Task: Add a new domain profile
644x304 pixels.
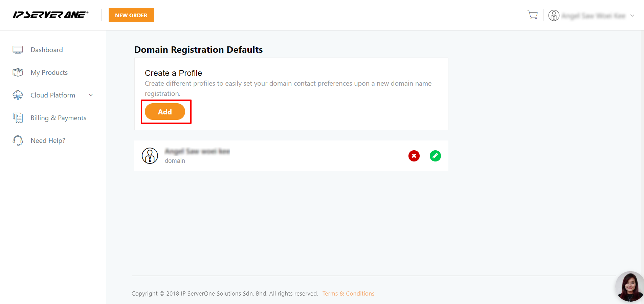Action: click(165, 112)
